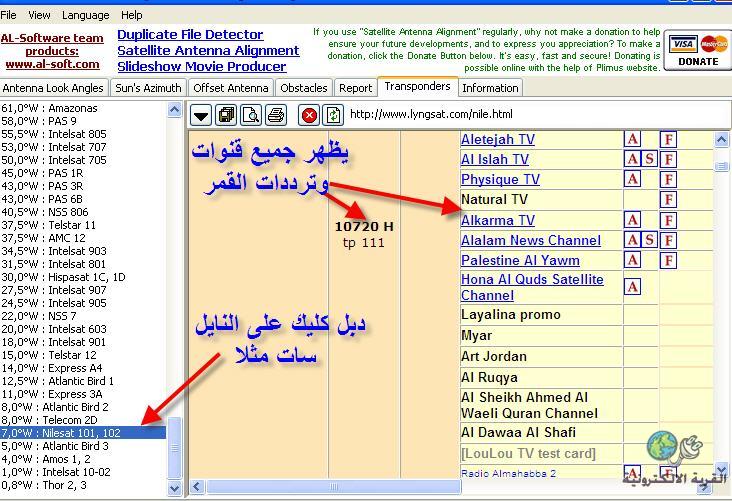Open Alalam News Channel link
The width and height of the screenshot is (732, 501).
click(x=531, y=240)
